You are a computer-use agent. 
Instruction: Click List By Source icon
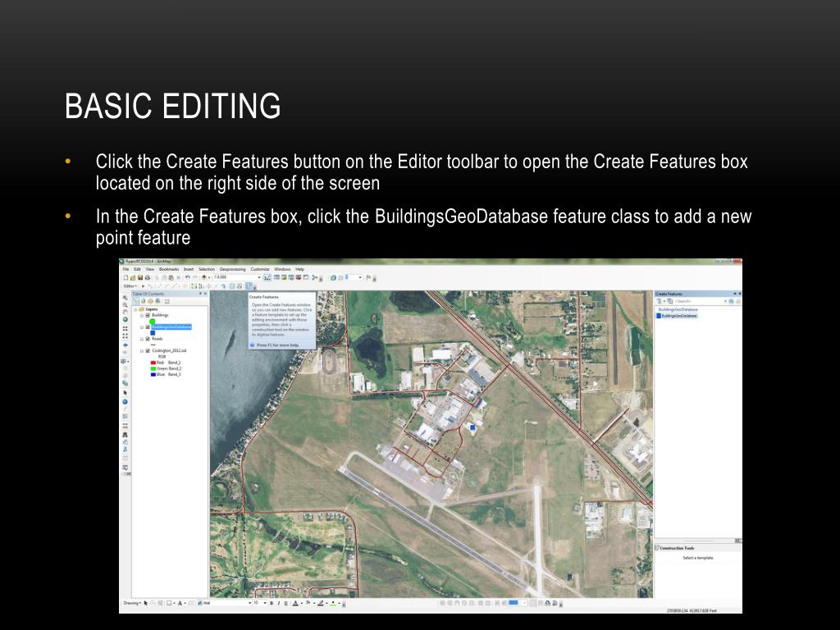(x=143, y=301)
